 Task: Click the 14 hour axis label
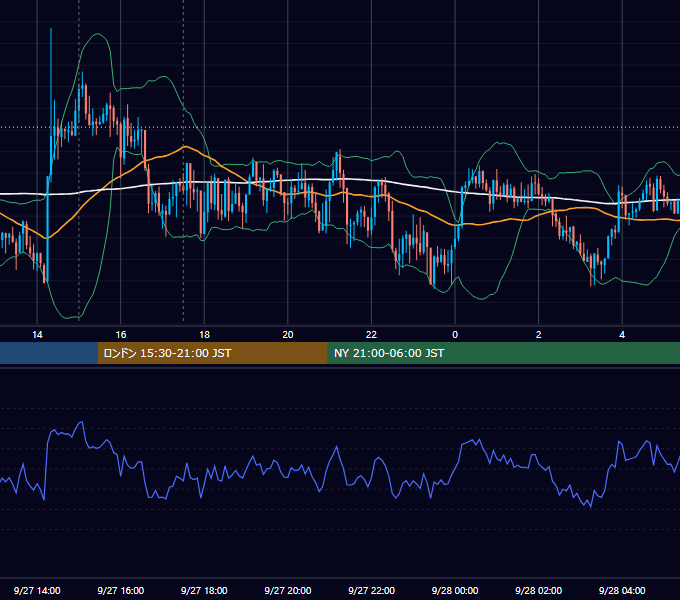(x=37, y=335)
